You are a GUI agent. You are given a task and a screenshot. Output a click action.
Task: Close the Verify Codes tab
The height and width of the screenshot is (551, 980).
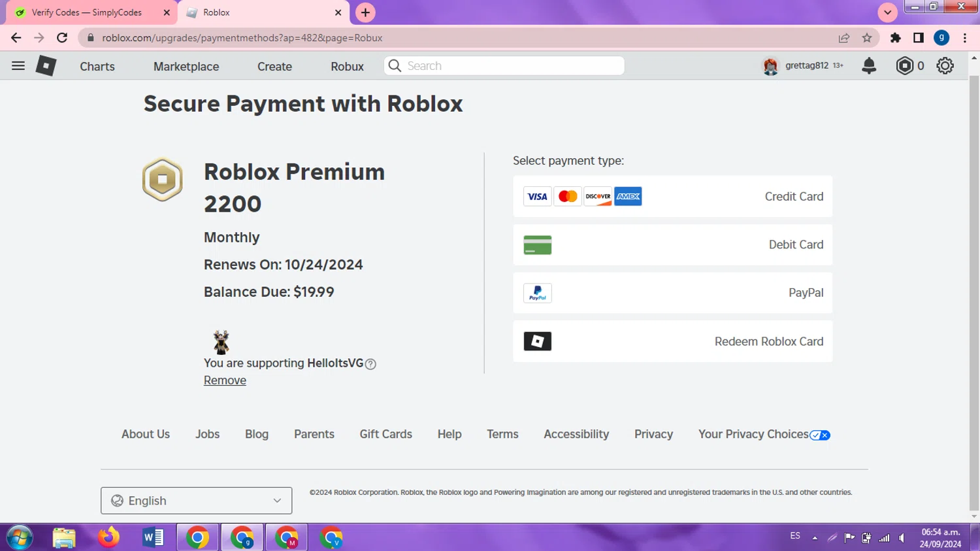tap(167, 12)
